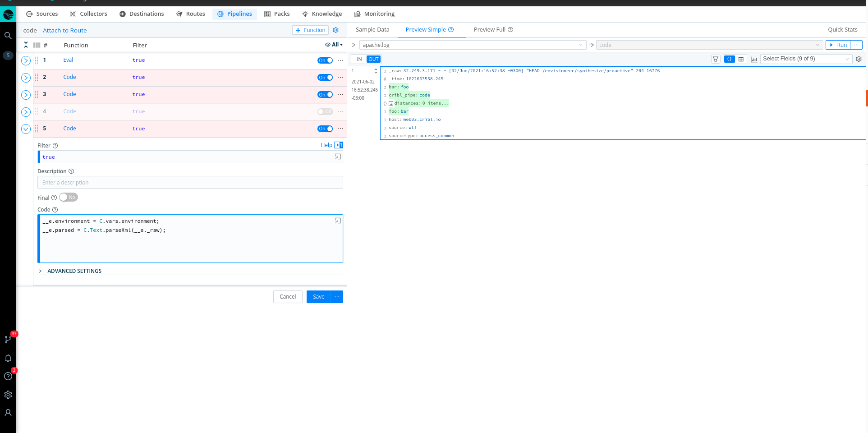The image size is (868, 433).
Task: Open git version control branch icon
Action: click(8, 339)
